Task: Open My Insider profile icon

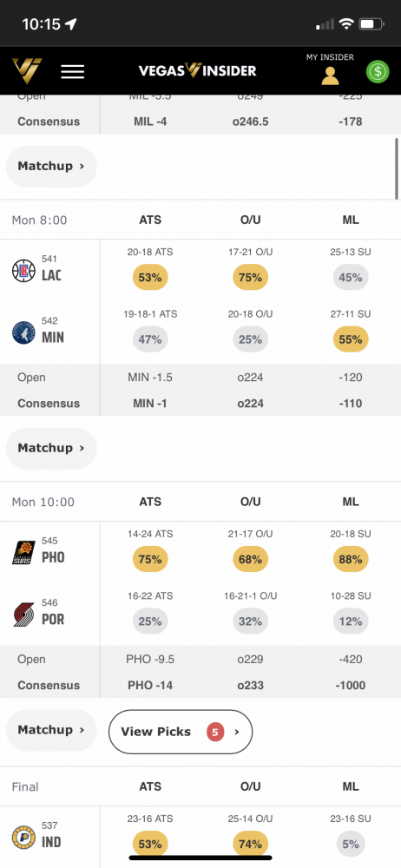Action: pos(330,76)
